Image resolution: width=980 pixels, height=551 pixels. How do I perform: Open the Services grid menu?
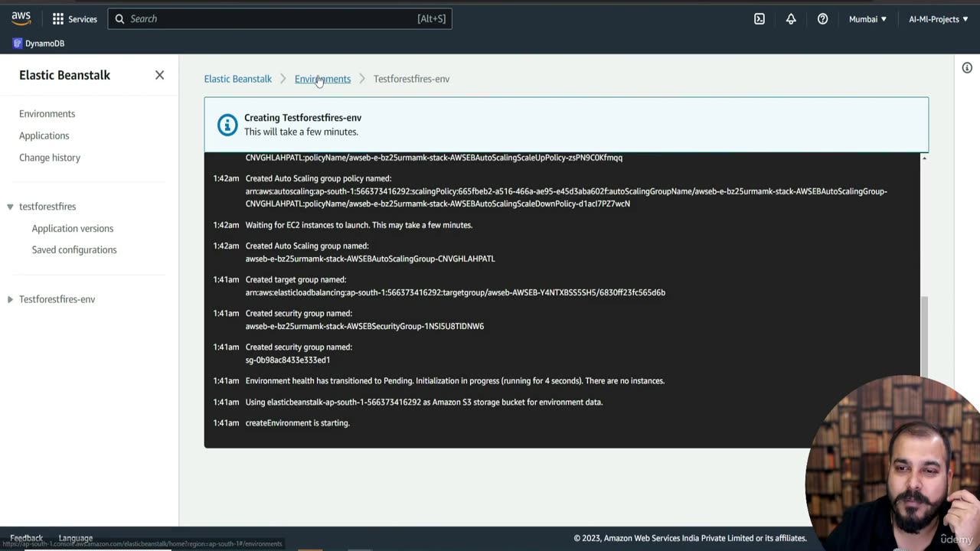74,19
